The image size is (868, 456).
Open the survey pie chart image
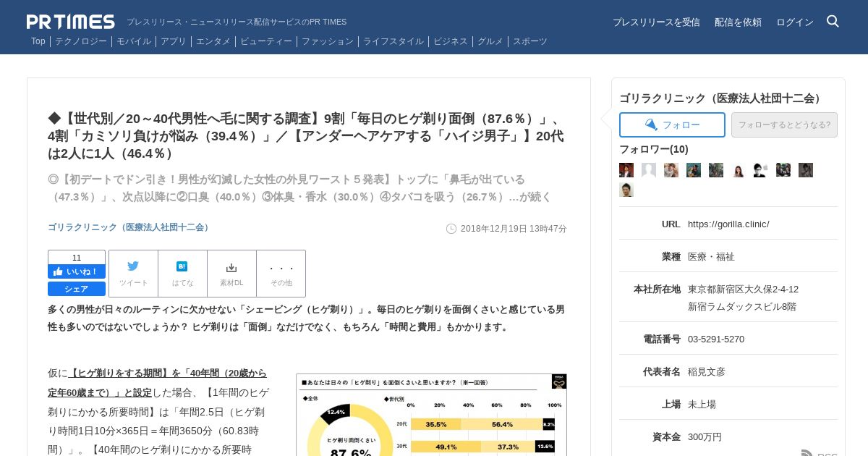click(431, 415)
